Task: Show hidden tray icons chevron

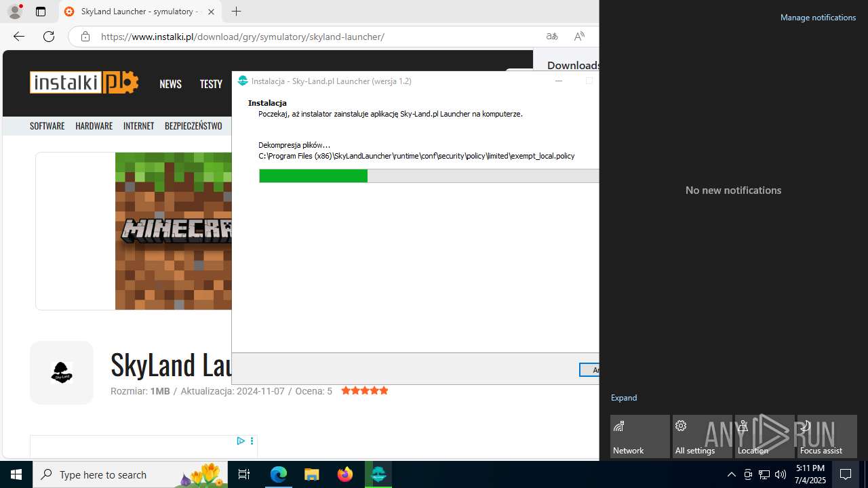Action: [x=732, y=474]
